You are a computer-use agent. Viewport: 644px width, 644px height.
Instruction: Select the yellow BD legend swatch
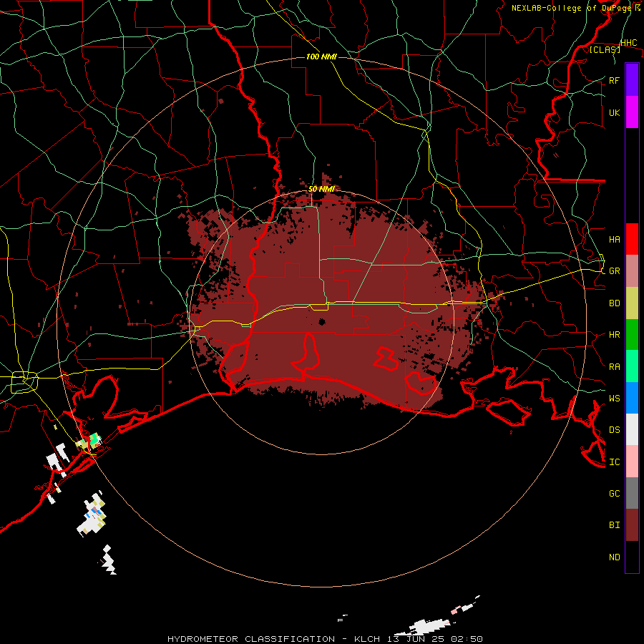pyautogui.click(x=632, y=303)
